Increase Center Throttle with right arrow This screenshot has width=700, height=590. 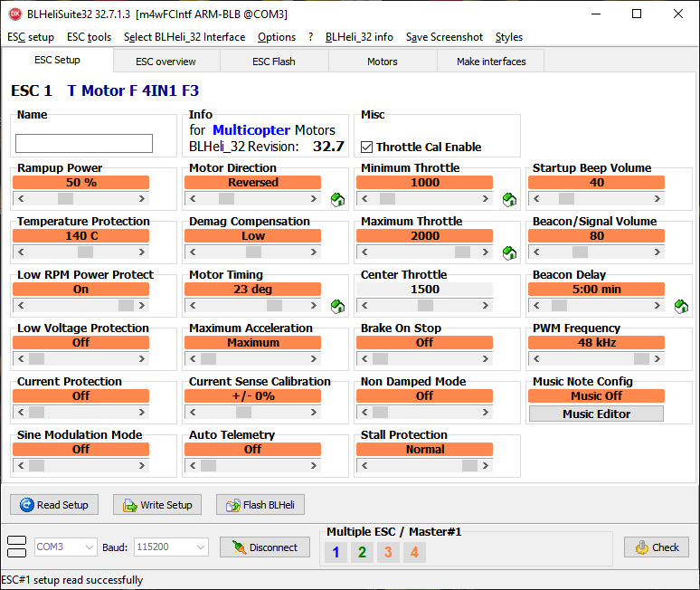point(486,306)
